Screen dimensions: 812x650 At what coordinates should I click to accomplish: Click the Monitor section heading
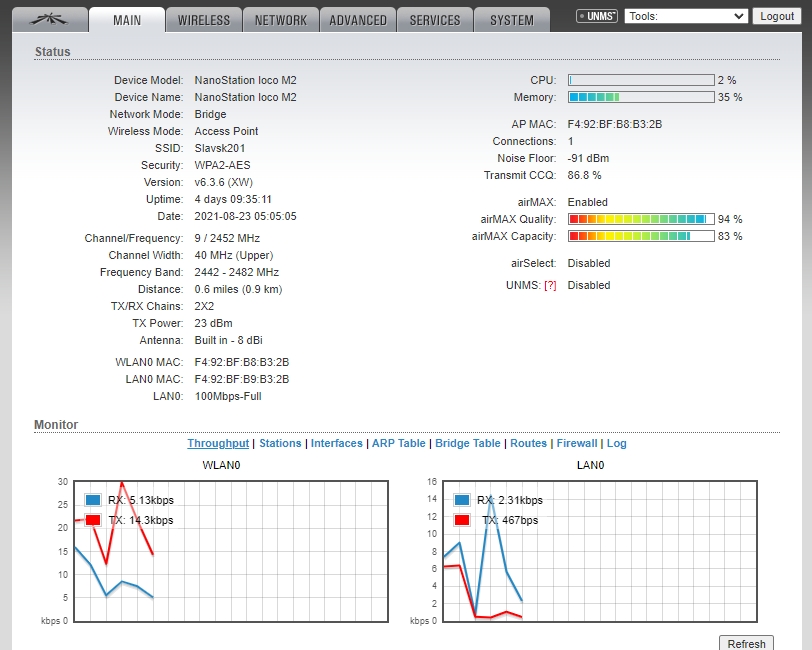click(56, 425)
